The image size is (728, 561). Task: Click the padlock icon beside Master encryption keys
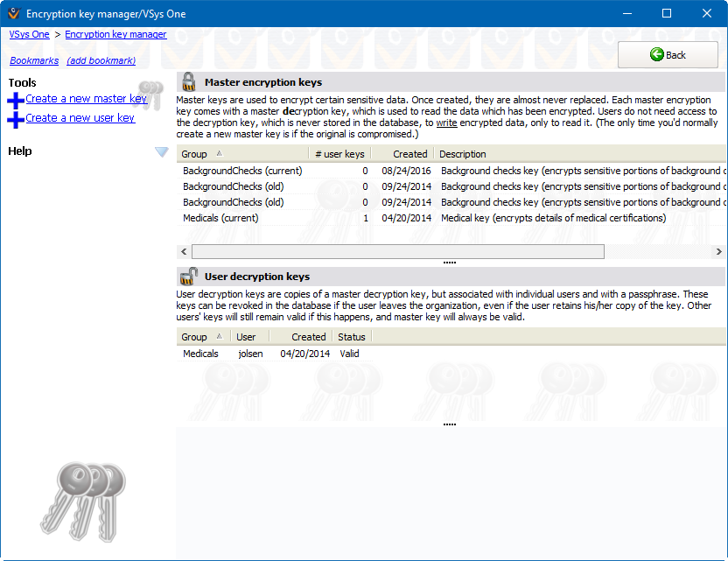point(188,82)
